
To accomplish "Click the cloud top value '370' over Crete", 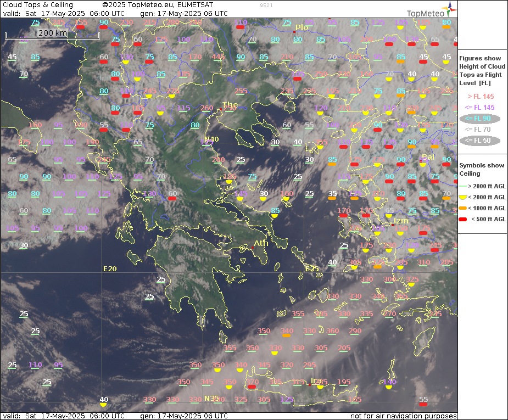I will tap(253, 382).
